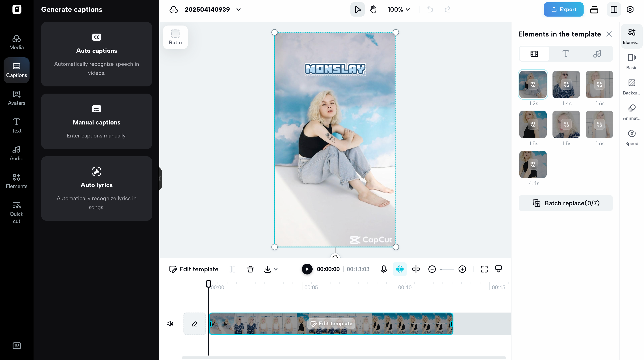Switch to the Text tab in Elements panel
Screen dimensions: 644x360
tap(566, 54)
